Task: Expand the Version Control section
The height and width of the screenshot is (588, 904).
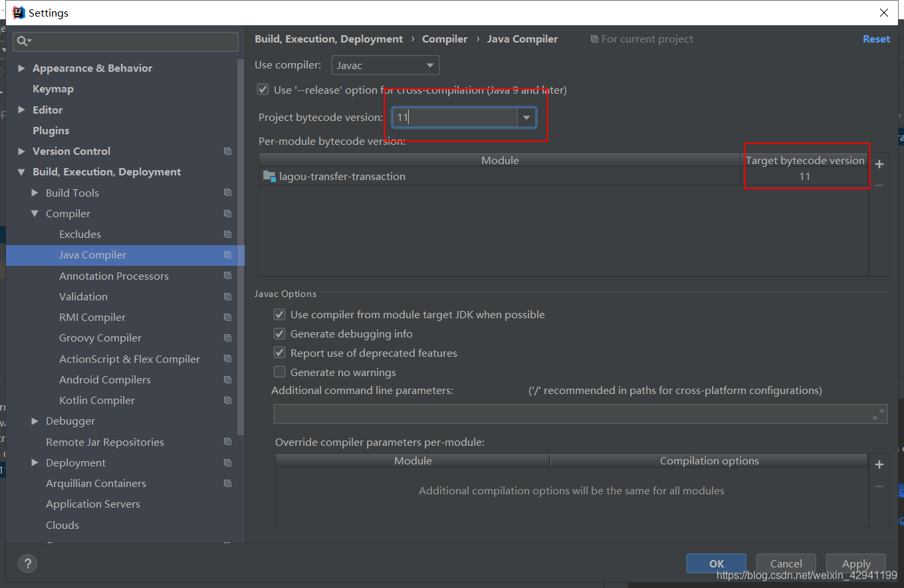Action: coord(21,151)
